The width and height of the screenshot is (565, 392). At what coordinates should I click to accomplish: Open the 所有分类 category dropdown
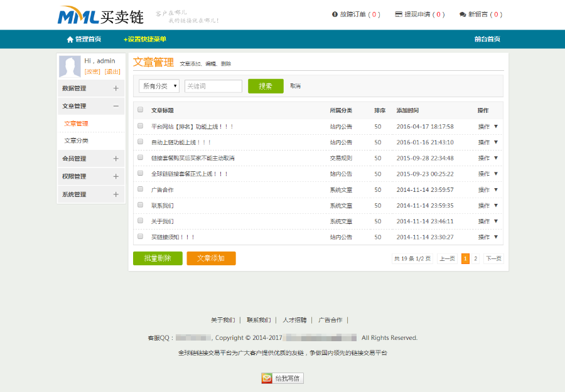point(159,86)
